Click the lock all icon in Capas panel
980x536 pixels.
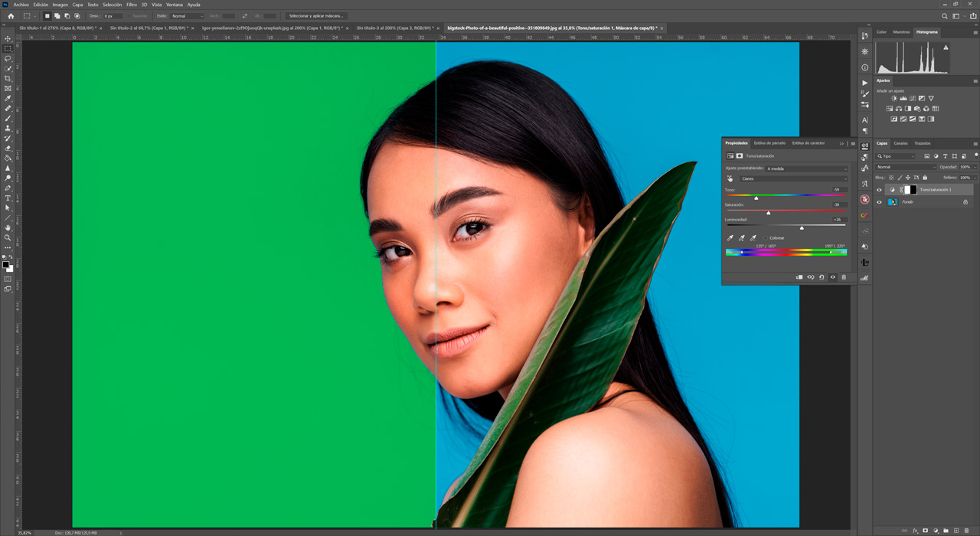click(926, 178)
